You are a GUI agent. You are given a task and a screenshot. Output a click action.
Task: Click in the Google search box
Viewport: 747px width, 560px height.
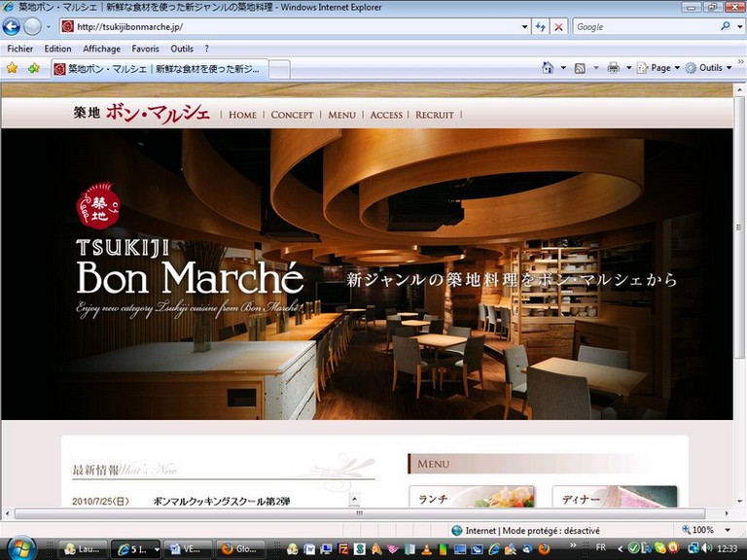click(644, 27)
